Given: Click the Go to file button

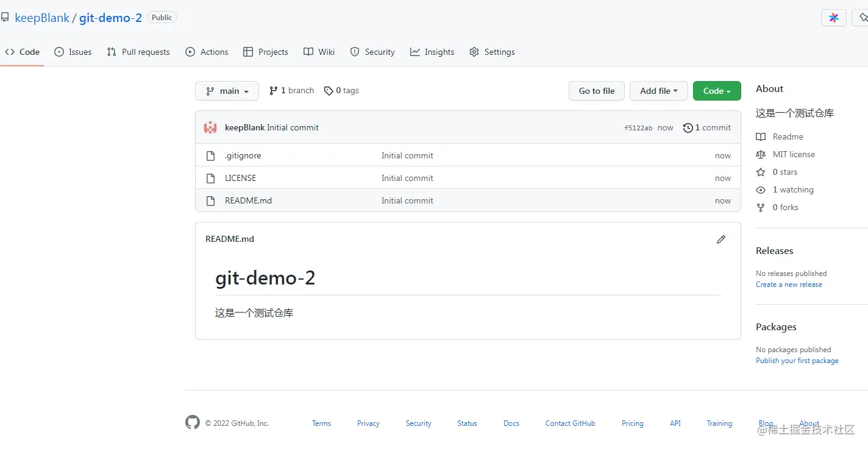Looking at the screenshot, I should pos(597,91).
